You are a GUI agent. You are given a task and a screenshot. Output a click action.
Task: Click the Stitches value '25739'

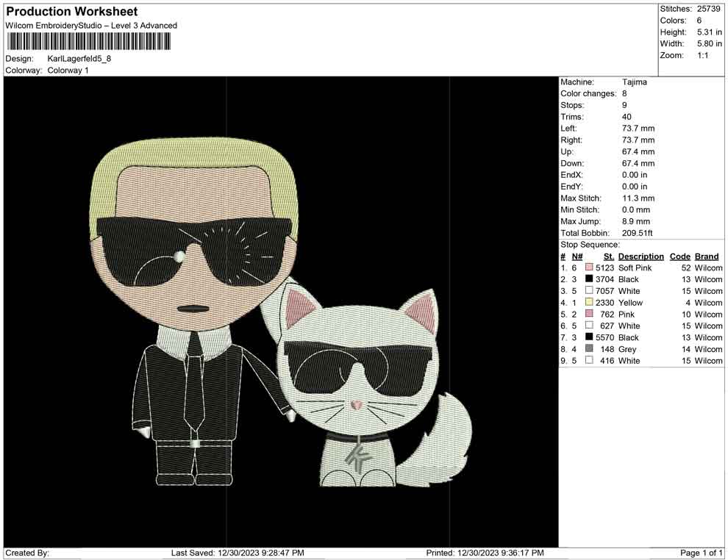coord(708,9)
